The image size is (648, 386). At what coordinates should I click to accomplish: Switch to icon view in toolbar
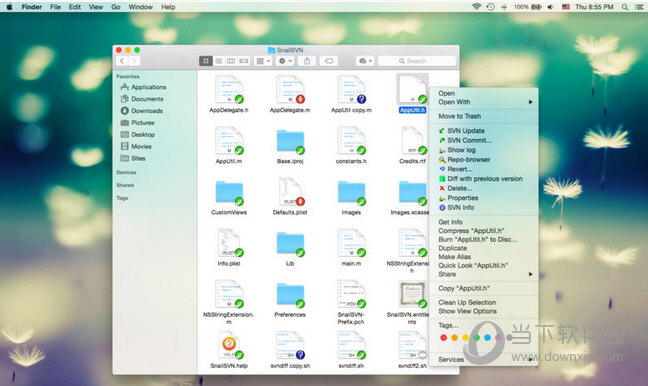pos(206,61)
